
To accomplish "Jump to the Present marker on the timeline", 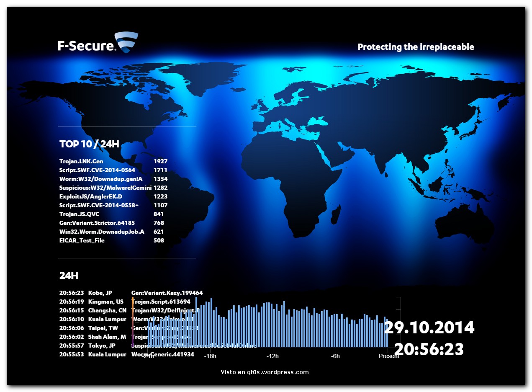I will 388,356.
